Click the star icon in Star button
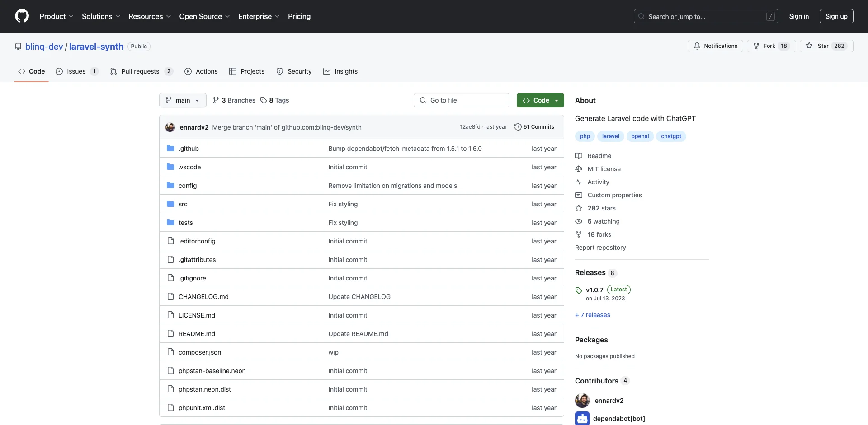Viewport: 868px width, 425px height. (809, 46)
